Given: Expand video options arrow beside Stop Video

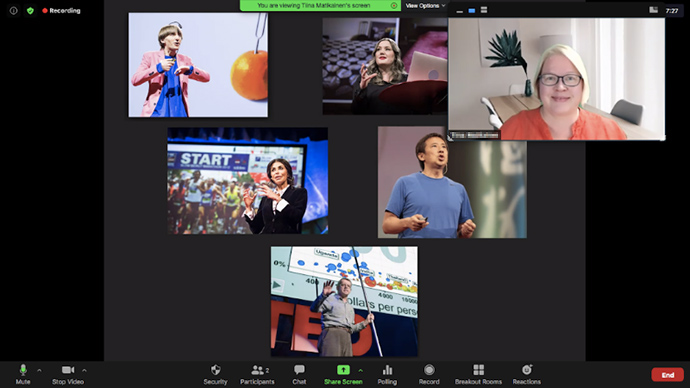Looking at the screenshot, I should pyautogui.click(x=84, y=370).
